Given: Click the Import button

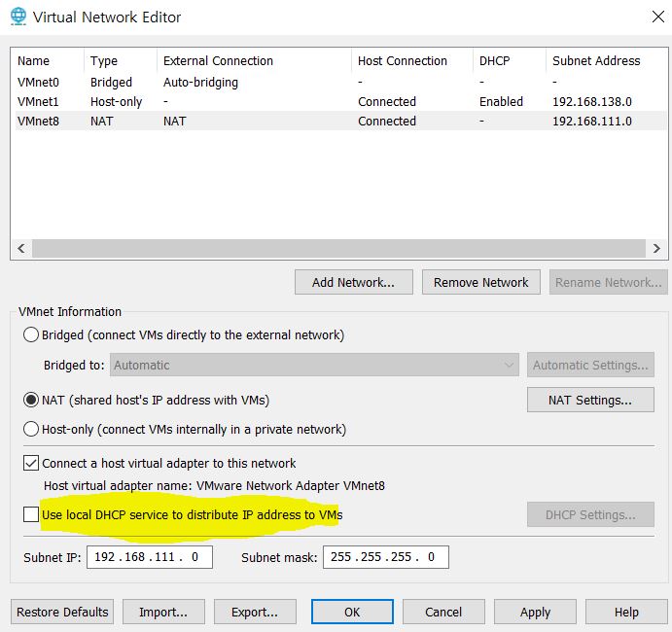Looking at the screenshot, I should pos(163,612).
